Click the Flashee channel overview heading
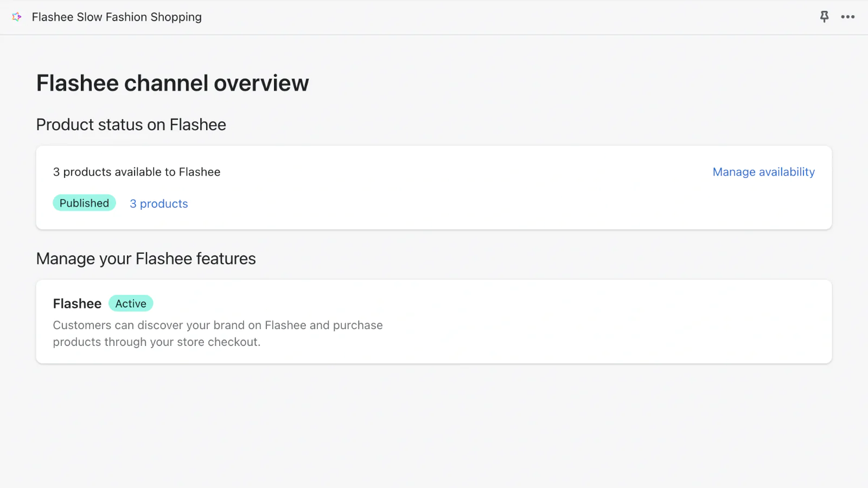The width and height of the screenshot is (868, 488). click(173, 84)
